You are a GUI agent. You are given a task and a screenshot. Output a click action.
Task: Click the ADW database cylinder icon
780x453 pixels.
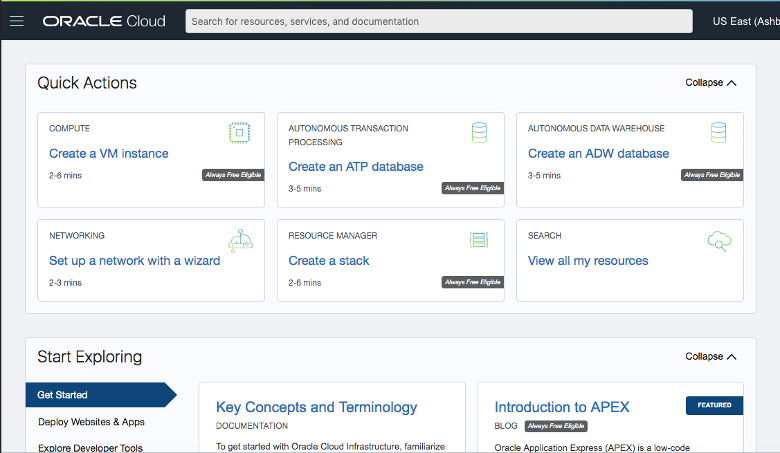point(718,133)
